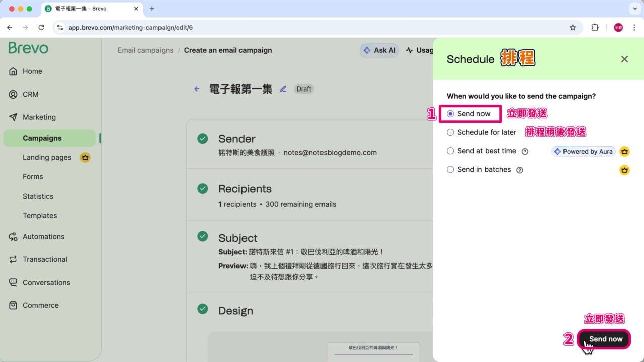Close the Schedule panel with X

[624, 59]
